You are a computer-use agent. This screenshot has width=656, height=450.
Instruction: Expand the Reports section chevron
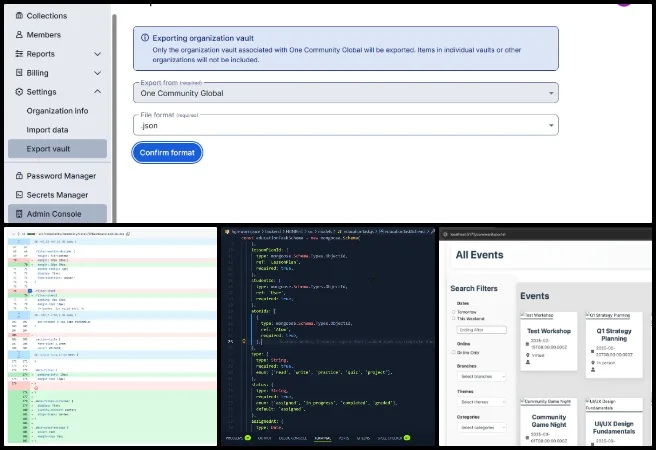(x=97, y=54)
